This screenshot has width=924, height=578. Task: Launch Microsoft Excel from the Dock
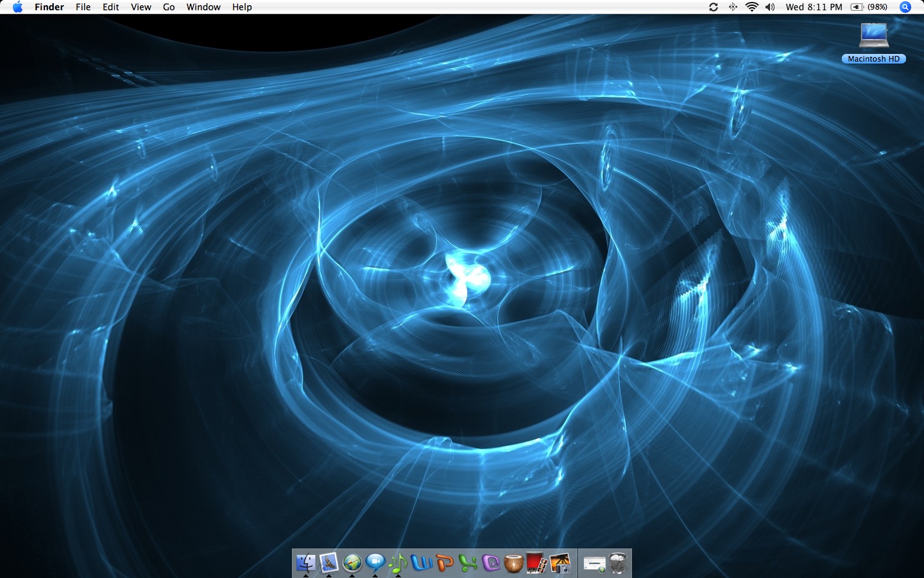(x=468, y=563)
